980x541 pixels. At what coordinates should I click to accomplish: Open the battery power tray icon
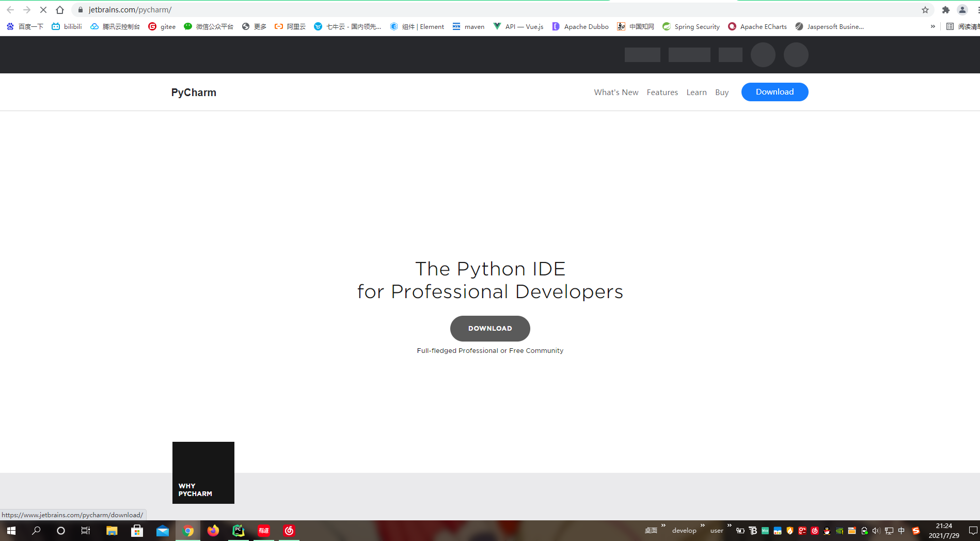740,531
